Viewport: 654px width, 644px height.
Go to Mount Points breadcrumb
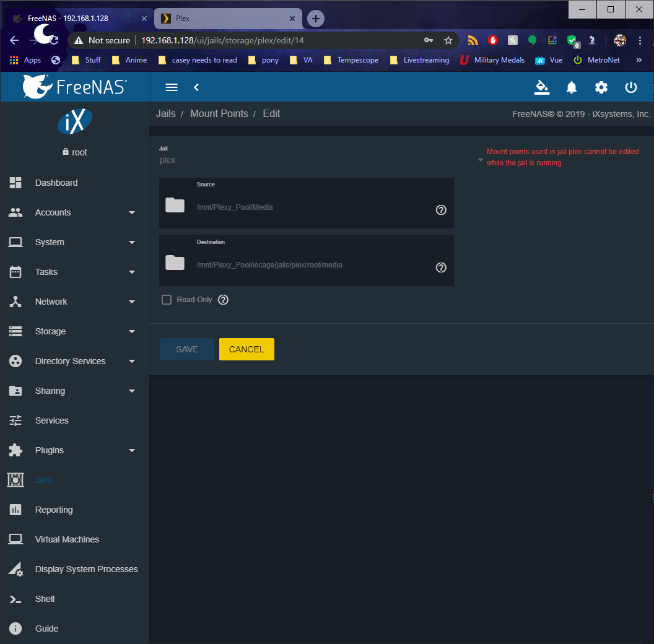pos(219,113)
